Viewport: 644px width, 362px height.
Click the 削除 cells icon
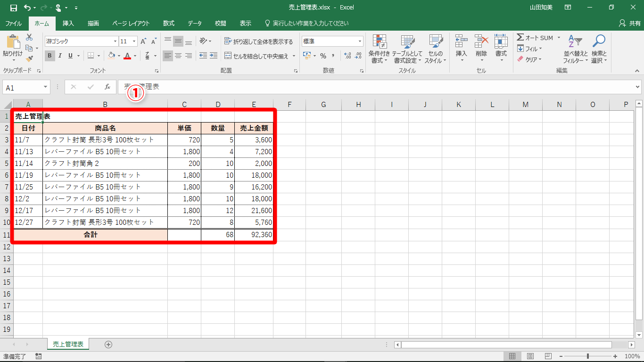(x=481, y=42)
